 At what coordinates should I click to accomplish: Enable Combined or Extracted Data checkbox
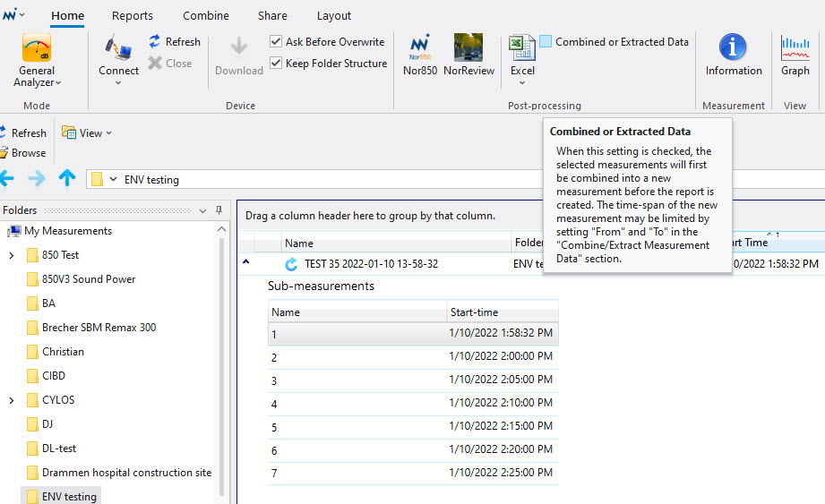pos(546,42)
